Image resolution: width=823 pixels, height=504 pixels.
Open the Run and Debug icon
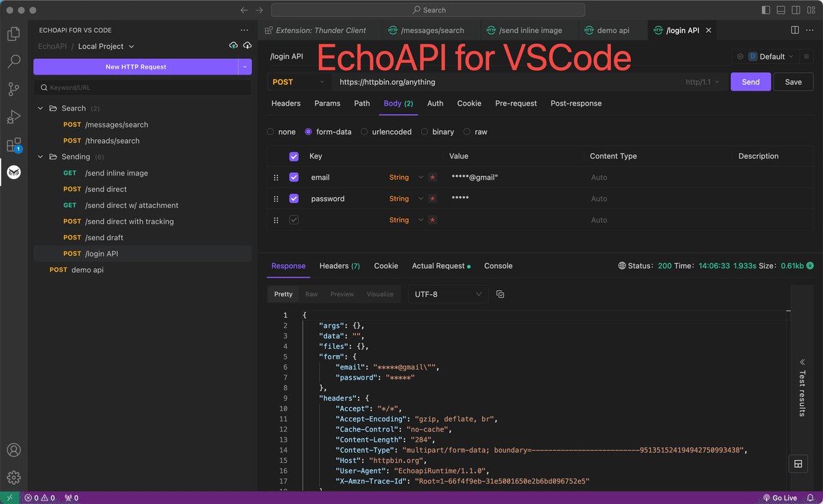coord(14,117)
